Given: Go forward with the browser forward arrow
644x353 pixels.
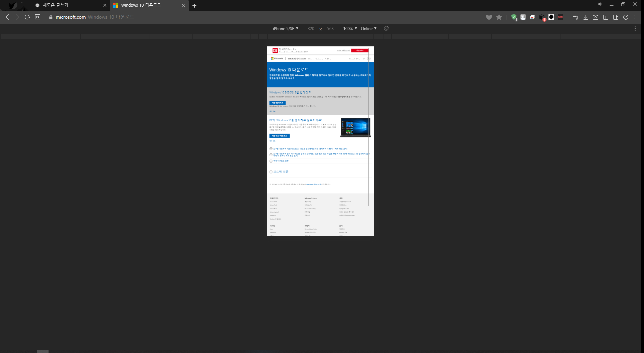Looking at the screenshot, I should click(x=17, y=17).
